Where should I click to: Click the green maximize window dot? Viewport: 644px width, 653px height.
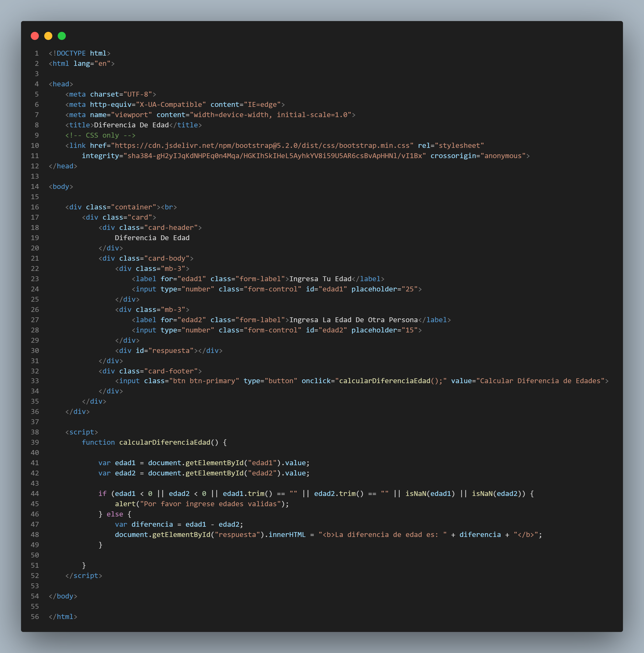(62, 36)
